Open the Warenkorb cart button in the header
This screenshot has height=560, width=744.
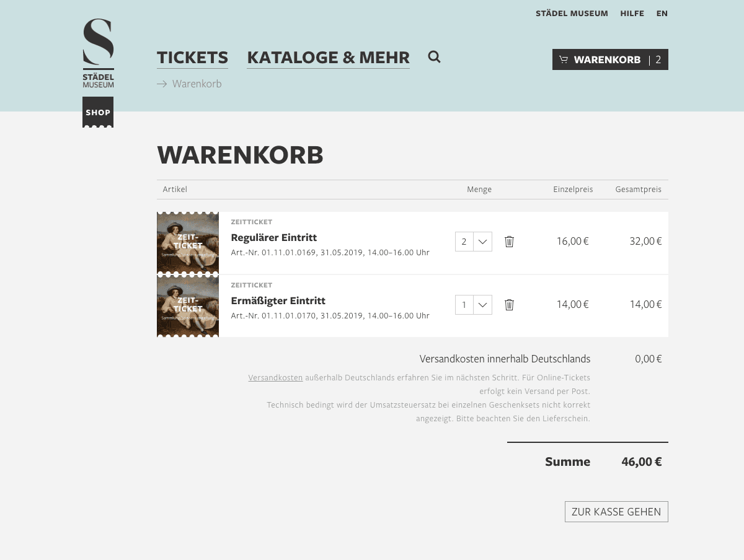(x=610, y=59)
